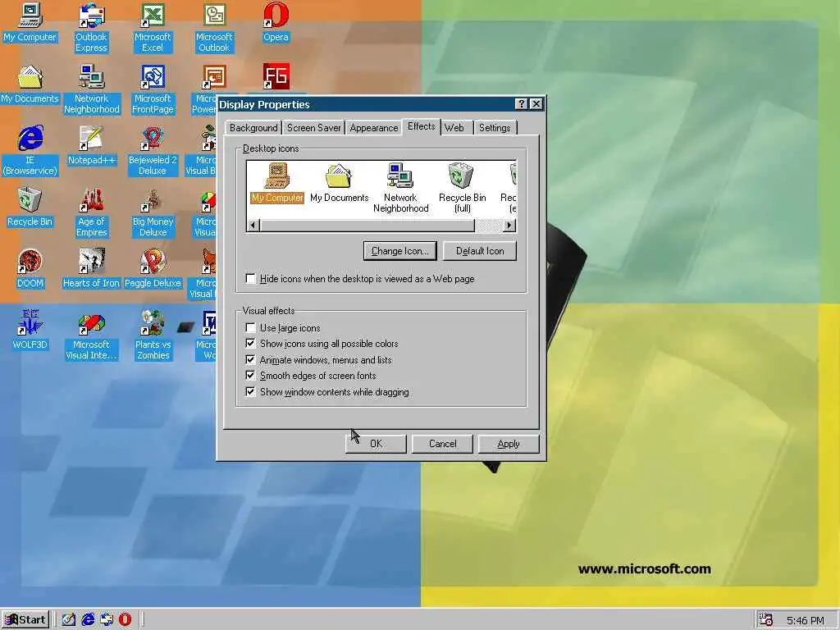This screenshot has height=630, width=840.
Task: Open the Start menu
Action: coord(25,620)
